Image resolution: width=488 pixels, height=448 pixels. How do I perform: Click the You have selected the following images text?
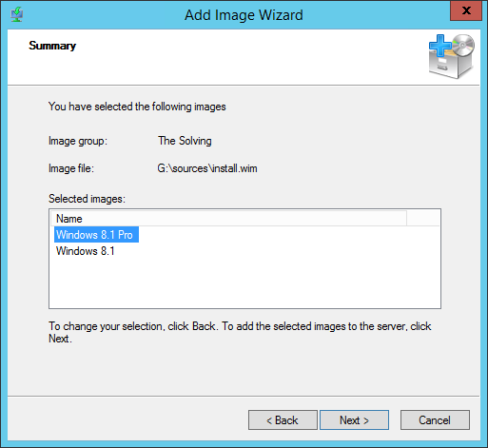(137, 107)
